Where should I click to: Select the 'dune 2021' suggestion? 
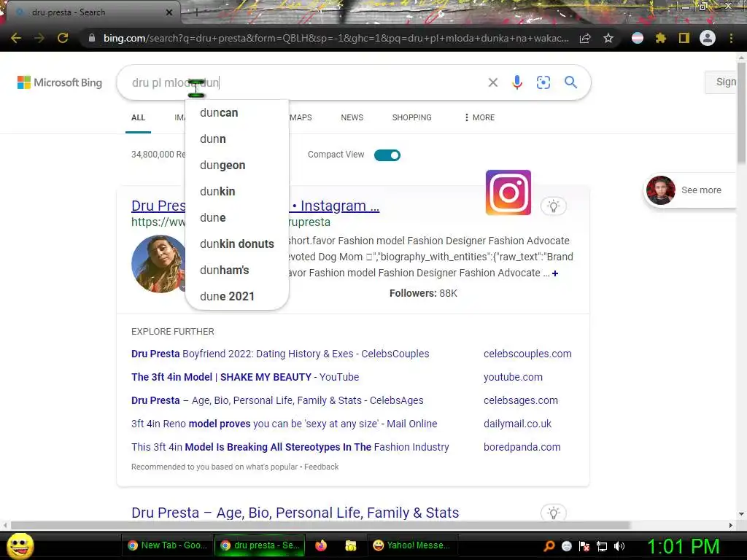tap(237, 296)
